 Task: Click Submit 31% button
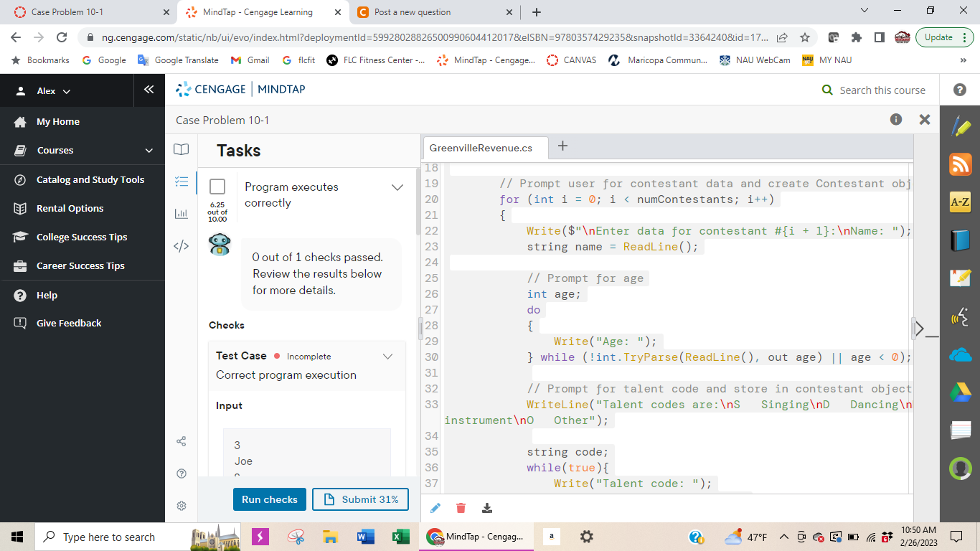click(361, 499)
